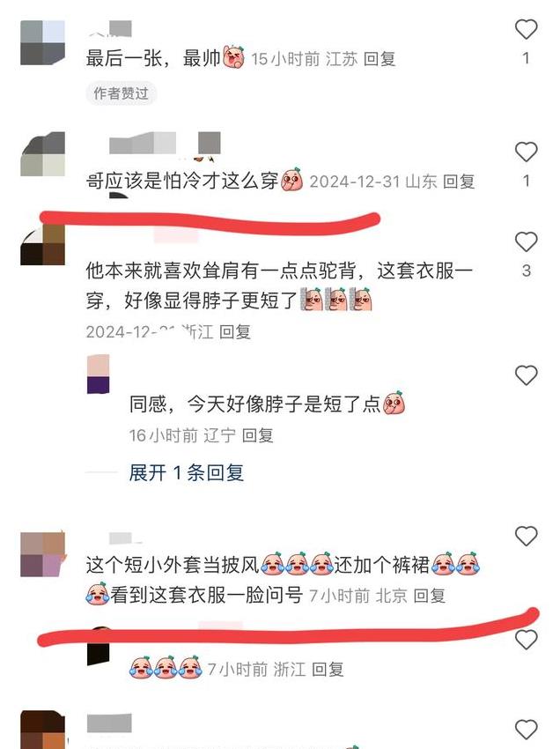Open avatar of the '最后一张，最帅' commenter
The width and height of the screenshot is (560, 749).
(x=42, y=42)
